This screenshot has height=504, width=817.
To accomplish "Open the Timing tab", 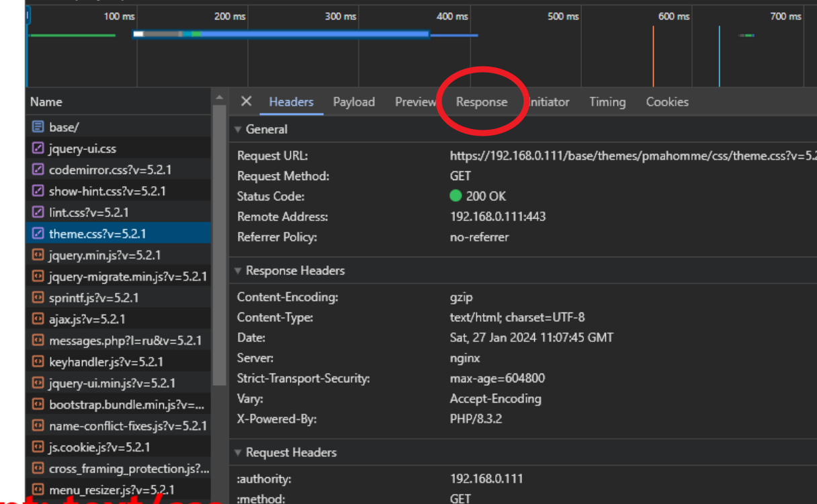I will [607, 102].
